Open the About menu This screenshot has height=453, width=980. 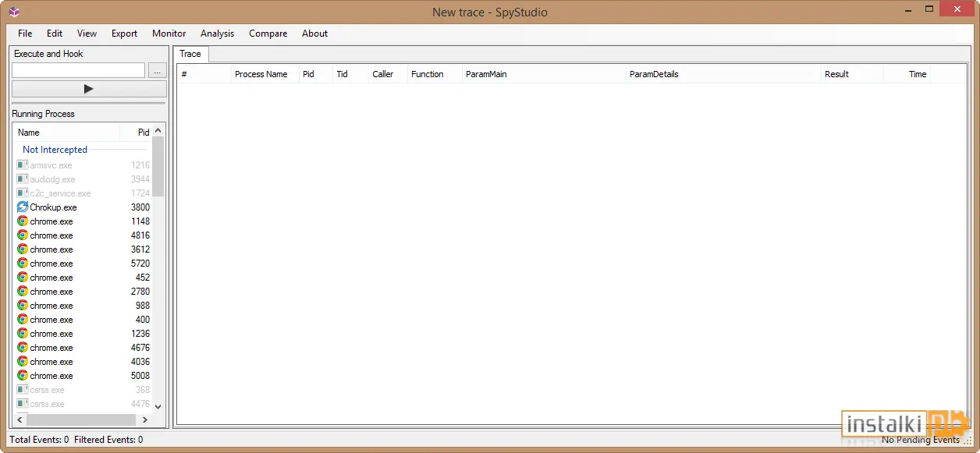click(x=315, y=34)
